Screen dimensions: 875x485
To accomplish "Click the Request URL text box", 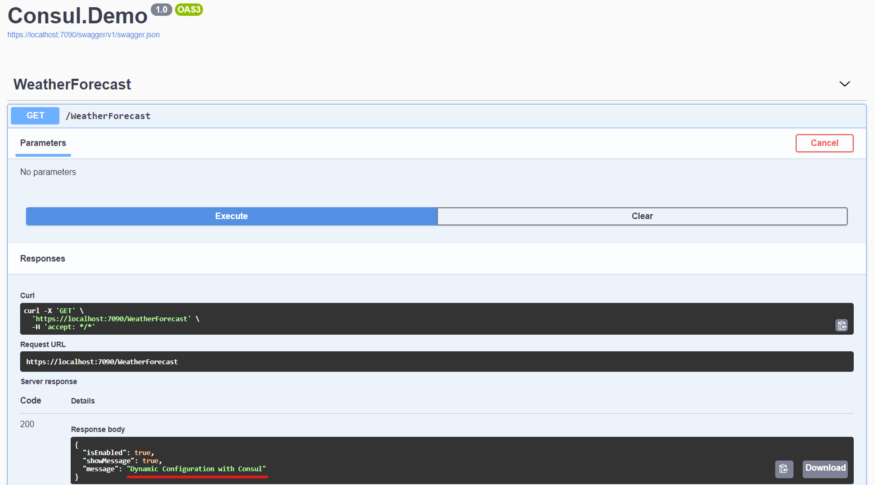I will tap(436, 362).
